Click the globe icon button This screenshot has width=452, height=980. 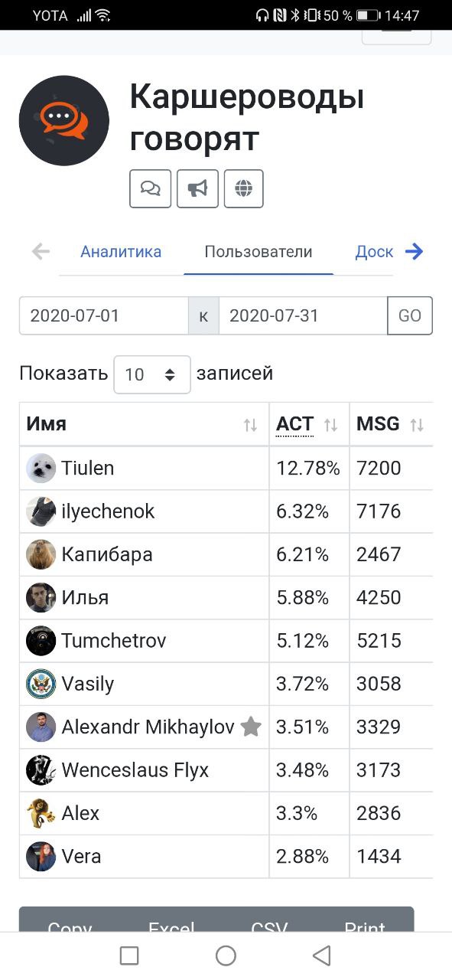[243, 188]
